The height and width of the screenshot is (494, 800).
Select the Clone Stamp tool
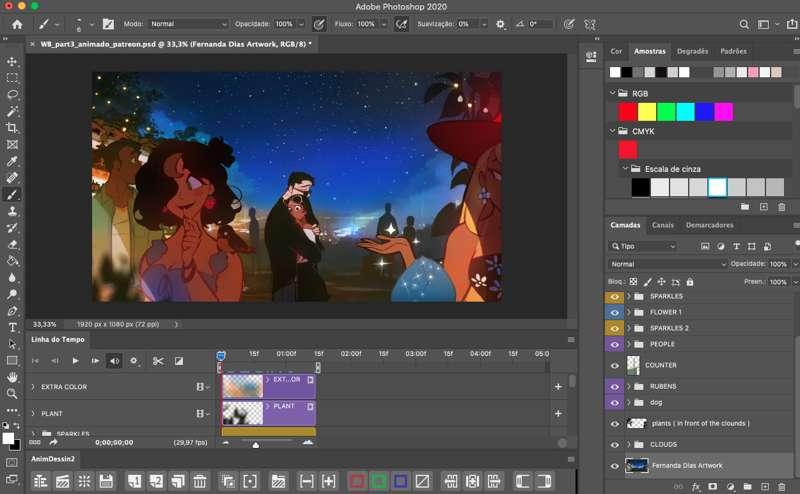tap(12, 211)
